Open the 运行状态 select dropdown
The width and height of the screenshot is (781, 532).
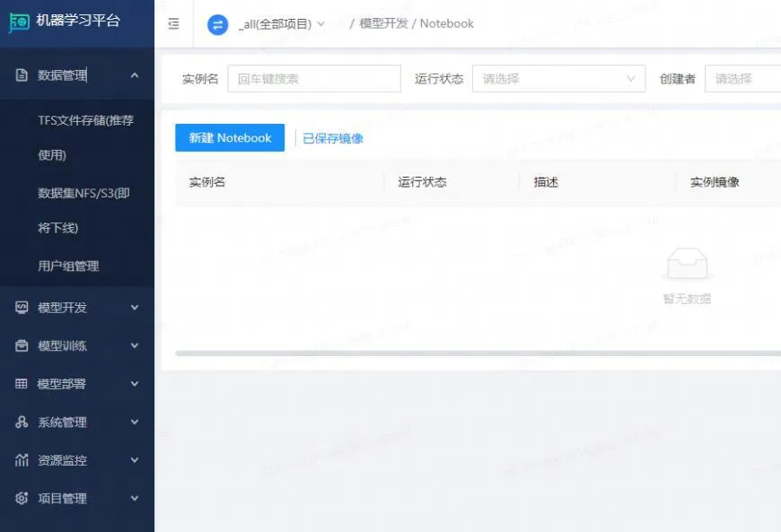pos(558,79)
